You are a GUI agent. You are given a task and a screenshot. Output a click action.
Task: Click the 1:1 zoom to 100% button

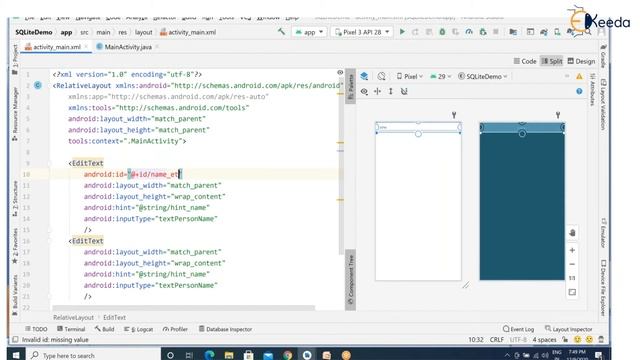point(572,278)
